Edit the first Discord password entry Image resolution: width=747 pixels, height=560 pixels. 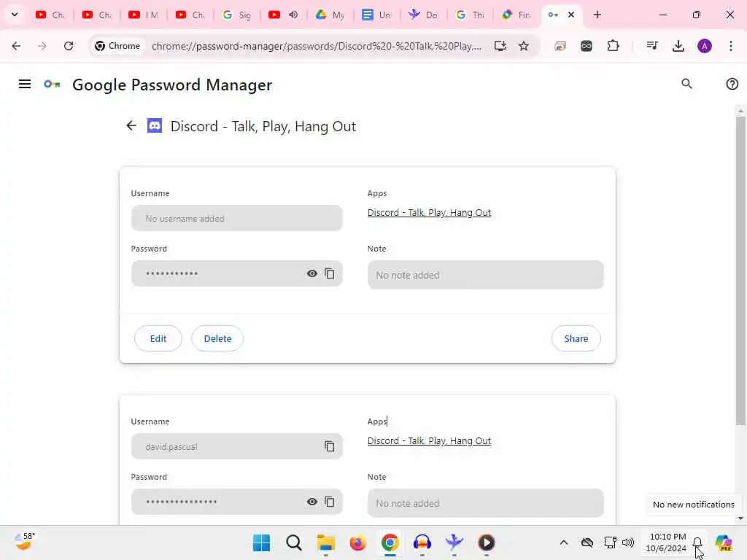[x=158, y=338]
